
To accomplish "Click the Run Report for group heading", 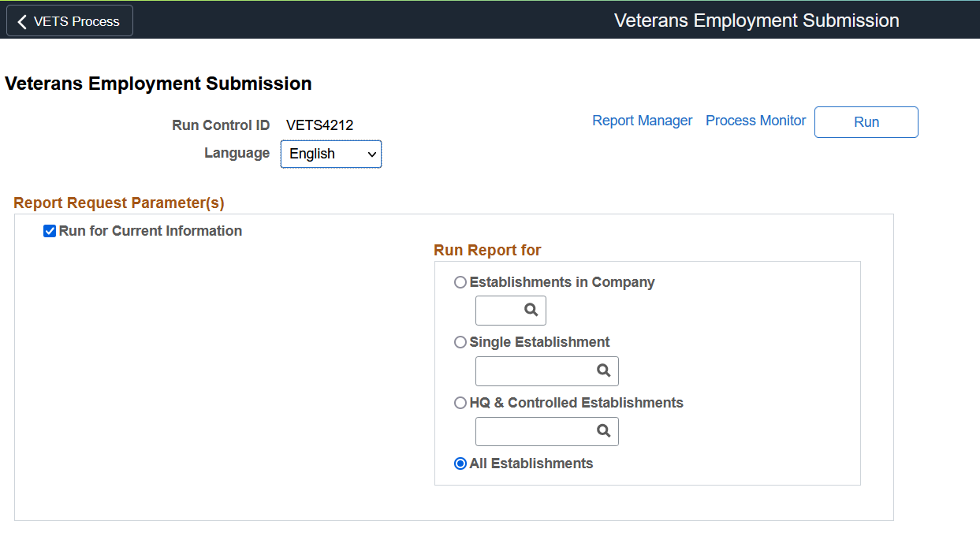I will tap(487, 250).
